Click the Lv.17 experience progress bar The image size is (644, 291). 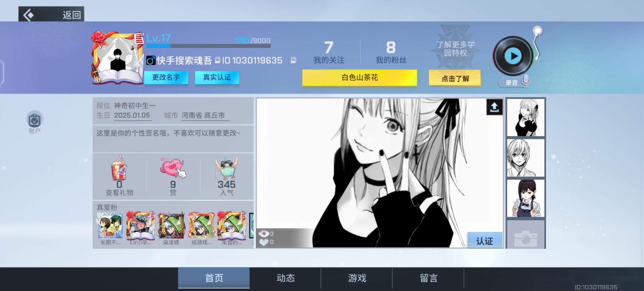click(208, 46)
